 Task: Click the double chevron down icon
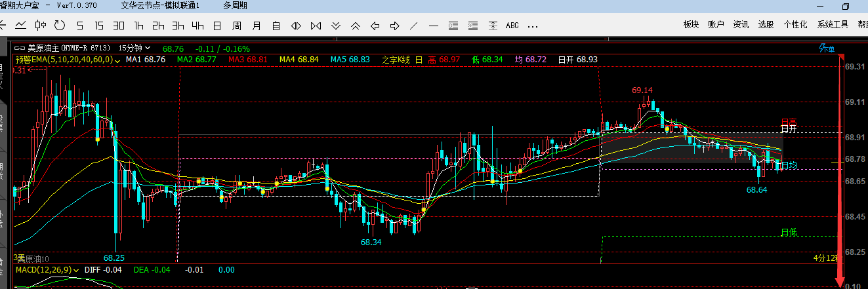(336, 26)
